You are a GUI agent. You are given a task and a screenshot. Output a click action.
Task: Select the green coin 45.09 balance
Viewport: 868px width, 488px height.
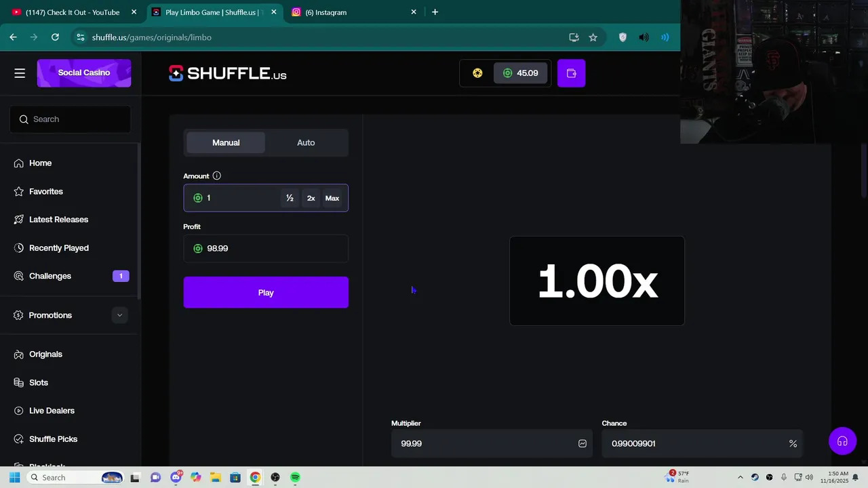tap(521, 73)
